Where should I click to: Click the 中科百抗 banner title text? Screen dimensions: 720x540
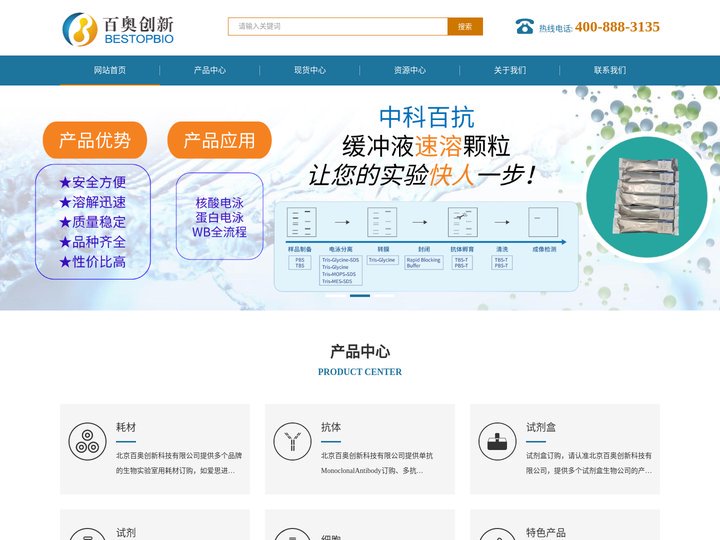(x=427, y=117)
